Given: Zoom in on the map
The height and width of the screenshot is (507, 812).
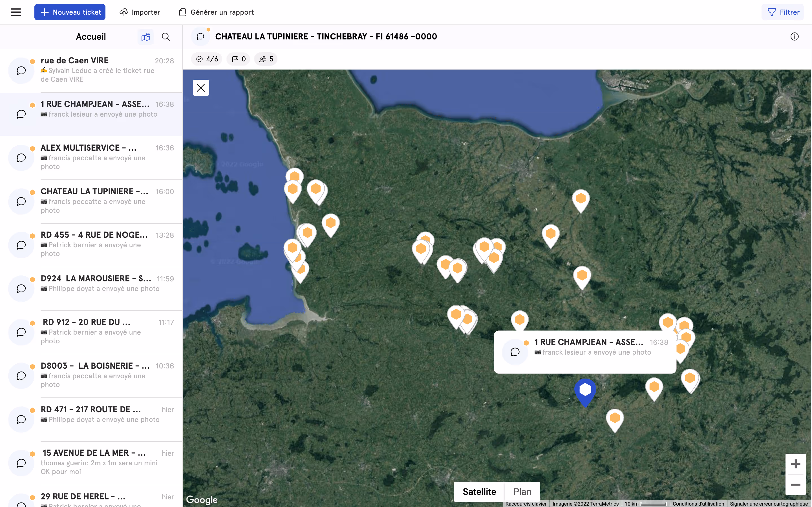Looking at the screenshot, I should tap(795, 464).
